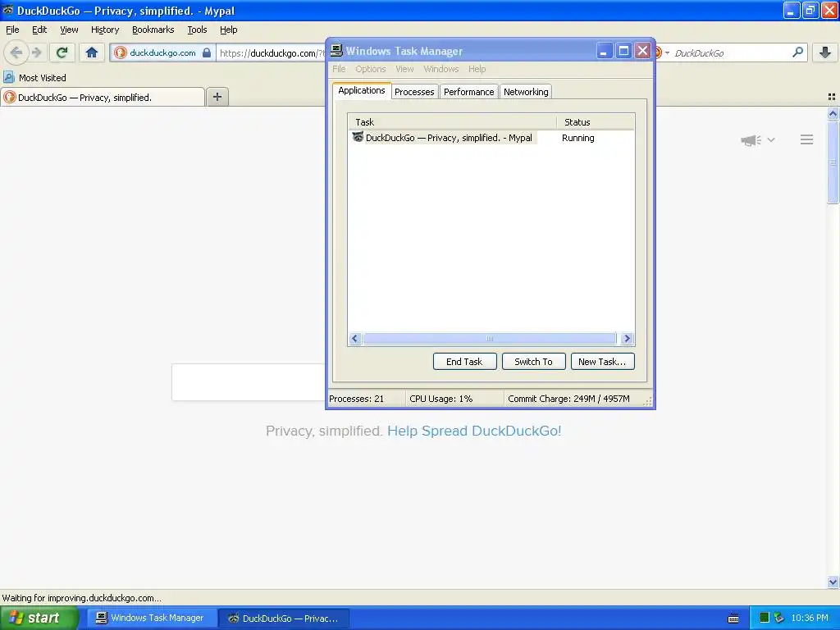Screen dimensions: 840x630
Task: Open the browser Tools menu
Action: tap(197, 30)
